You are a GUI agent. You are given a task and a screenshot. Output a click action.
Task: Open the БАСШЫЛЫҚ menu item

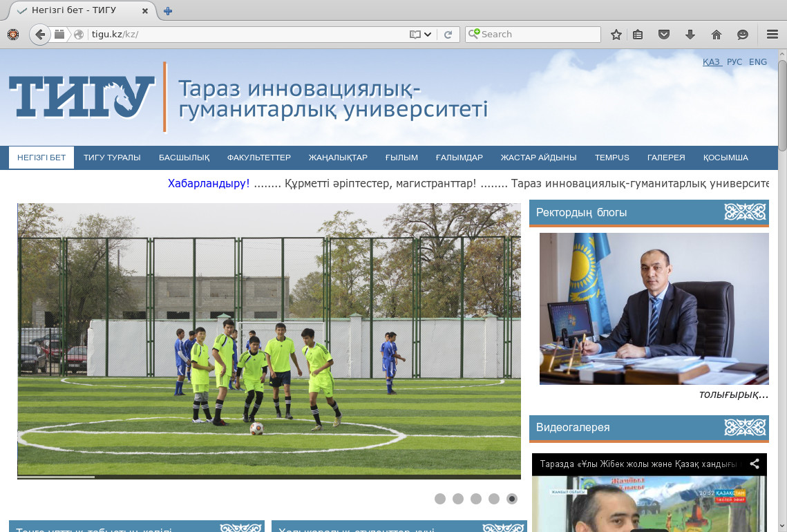tap(184, 158)
